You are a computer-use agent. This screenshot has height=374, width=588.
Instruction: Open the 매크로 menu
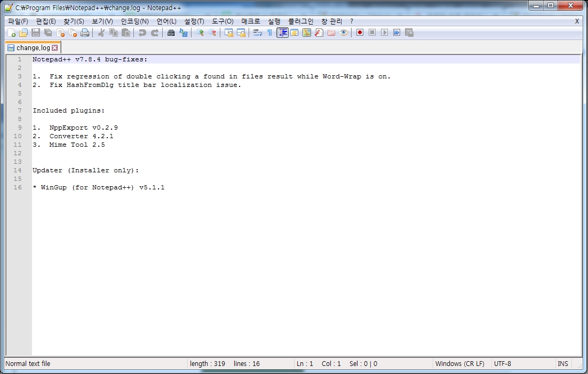tap(250, 21)
